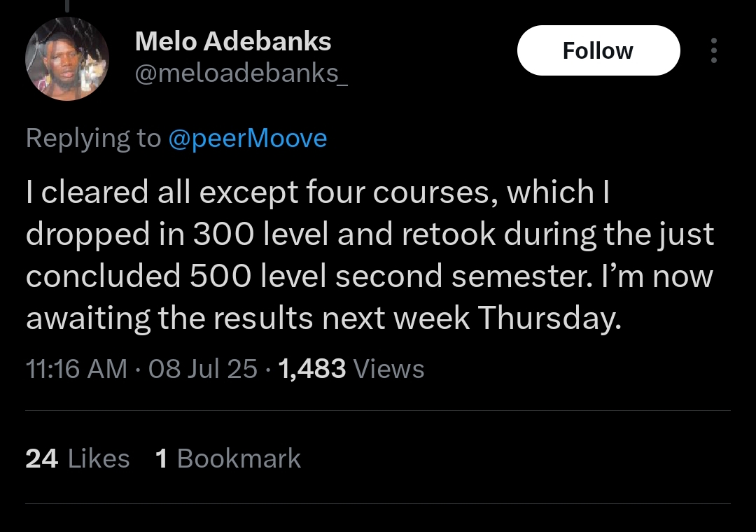This screenshot has height=532, width=756.
Task: Open the three-dot more options menu
Action: (713, 51)
